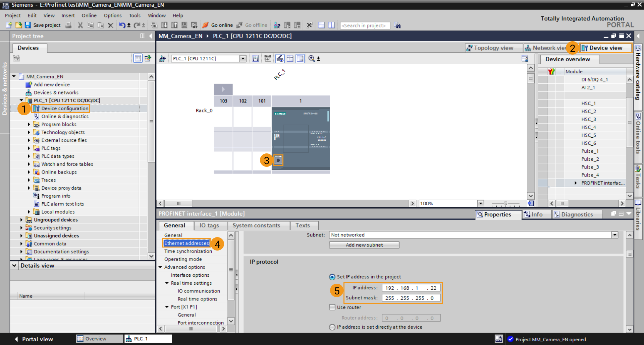644x345 pixels.
Task: Click the PROFINET interface port icon on the CPU
Action: 278,160
